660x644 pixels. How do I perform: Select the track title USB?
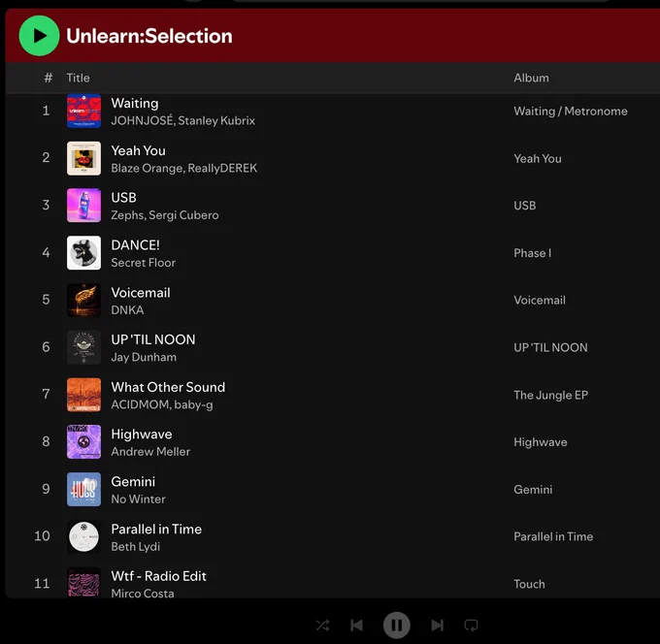coord(123,198)
